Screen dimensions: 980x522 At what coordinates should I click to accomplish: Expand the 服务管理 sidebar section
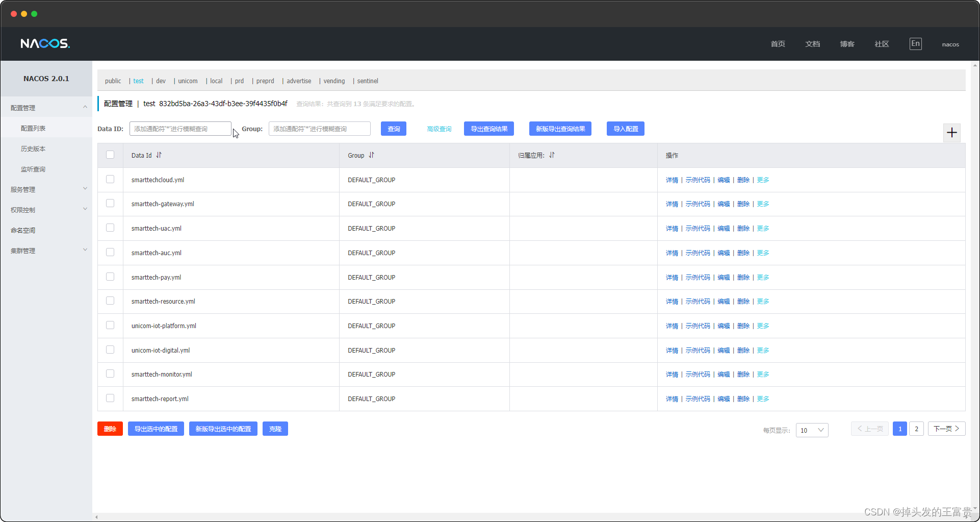coord(85,189)
